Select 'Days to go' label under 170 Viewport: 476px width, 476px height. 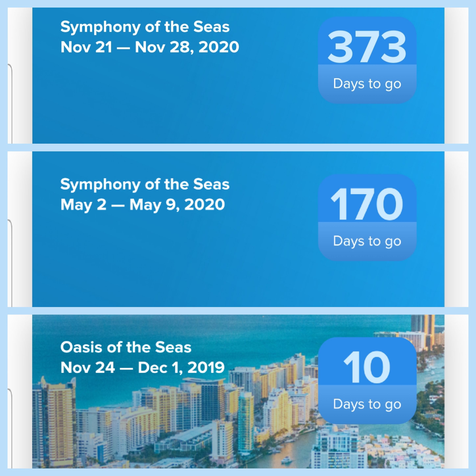pos(367,241)
